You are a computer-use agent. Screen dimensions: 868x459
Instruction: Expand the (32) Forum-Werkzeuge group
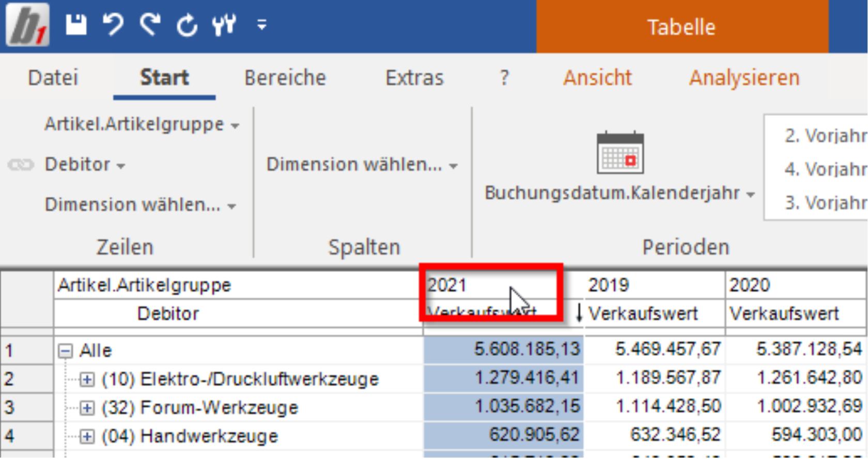pos(87,408)
